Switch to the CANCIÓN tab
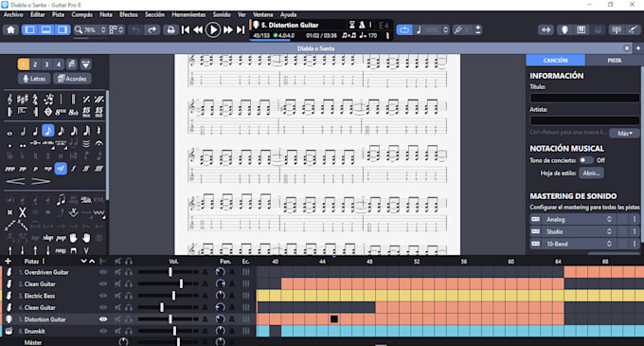644x346 pixels. point(555,61)
